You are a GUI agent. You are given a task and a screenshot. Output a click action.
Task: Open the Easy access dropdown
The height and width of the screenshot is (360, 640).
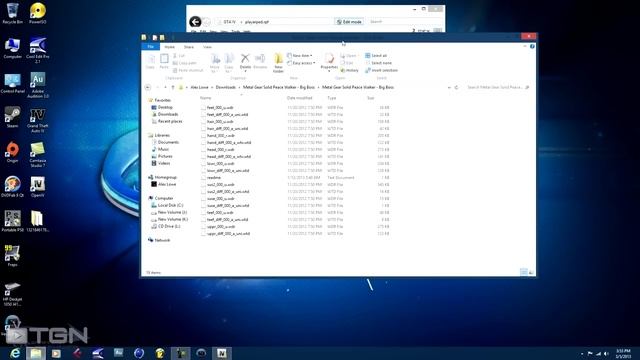coord(301,63)
